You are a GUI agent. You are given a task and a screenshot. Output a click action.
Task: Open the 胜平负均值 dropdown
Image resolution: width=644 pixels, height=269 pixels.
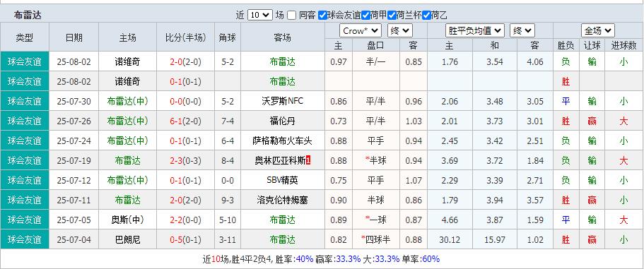[x=475, y=31]
